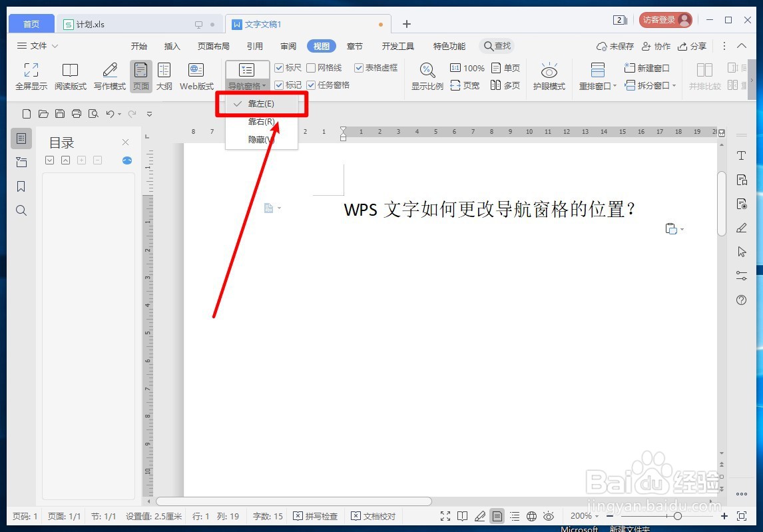Open reading layout (阅读版式)
Image resolution: width=763 pixels, height=532 pixels.
[70, 77]
